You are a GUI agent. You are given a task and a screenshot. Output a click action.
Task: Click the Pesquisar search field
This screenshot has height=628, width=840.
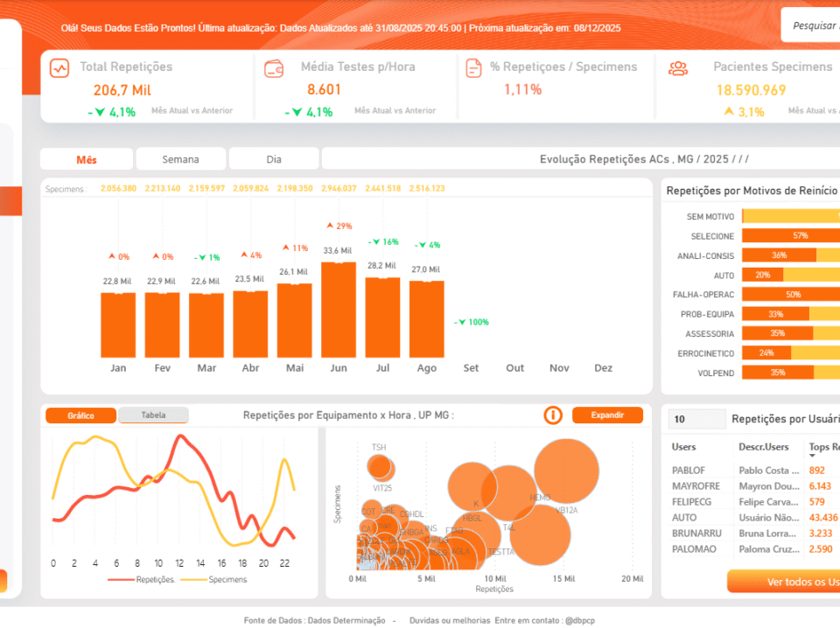[812, 26]
